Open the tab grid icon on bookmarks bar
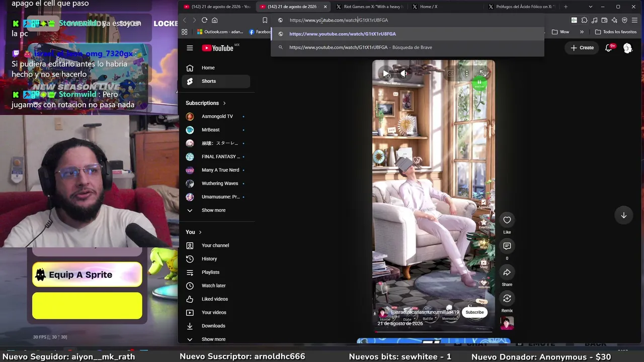 pos(185,32)
